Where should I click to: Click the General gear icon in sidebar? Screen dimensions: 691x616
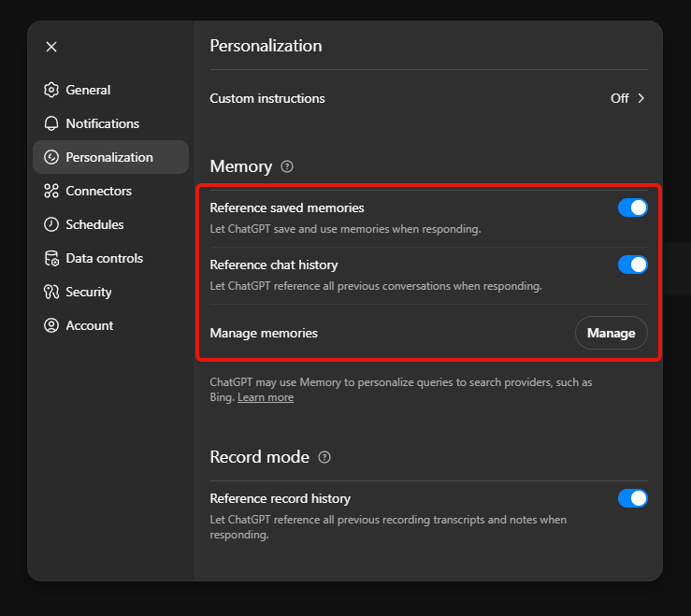click(50, 90)
